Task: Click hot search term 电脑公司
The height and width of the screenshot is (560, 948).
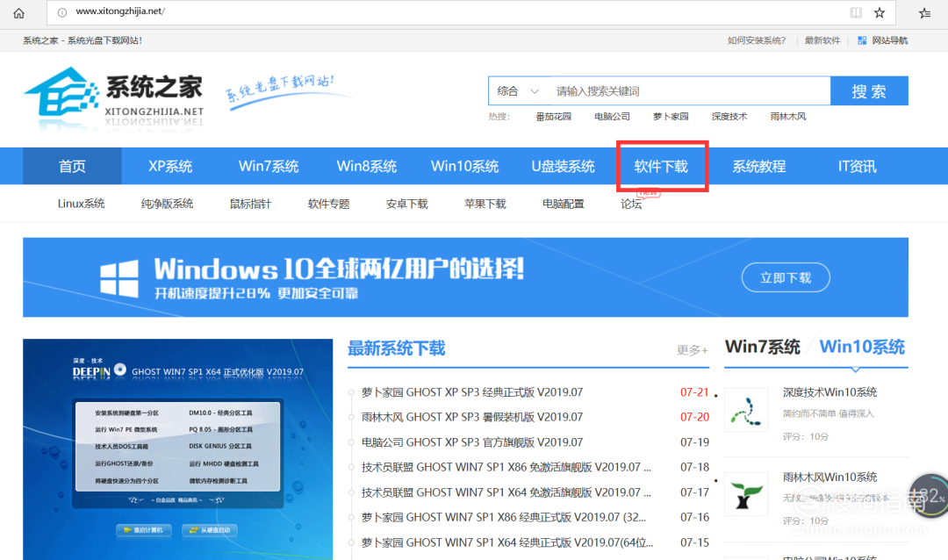Action: click(x=612, y=117)
